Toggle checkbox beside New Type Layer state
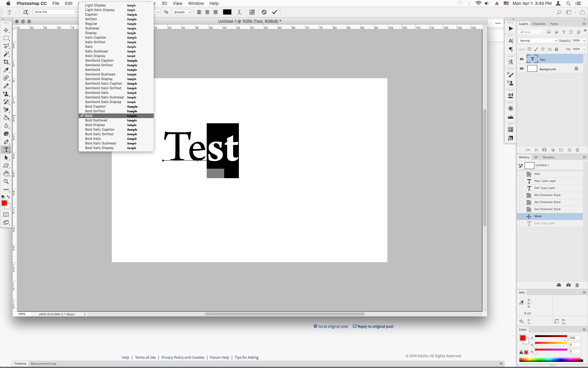588x368 pixels. click(x=521, y=181)
